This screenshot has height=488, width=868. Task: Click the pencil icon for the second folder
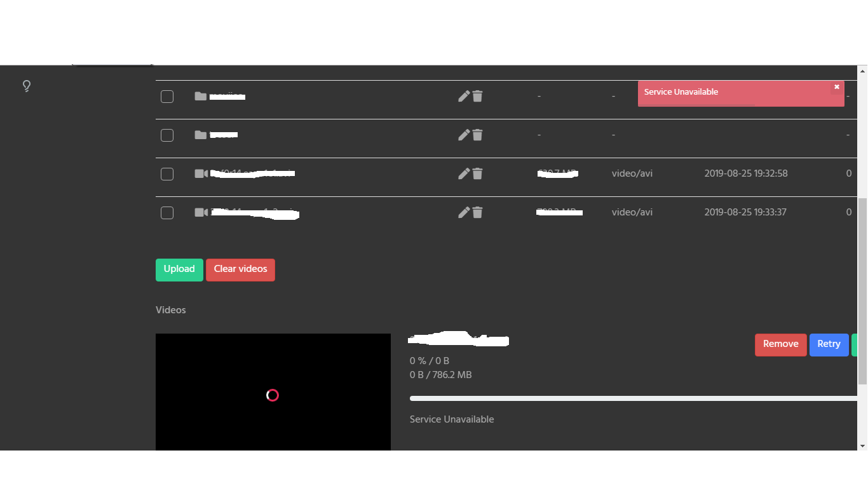464,135
